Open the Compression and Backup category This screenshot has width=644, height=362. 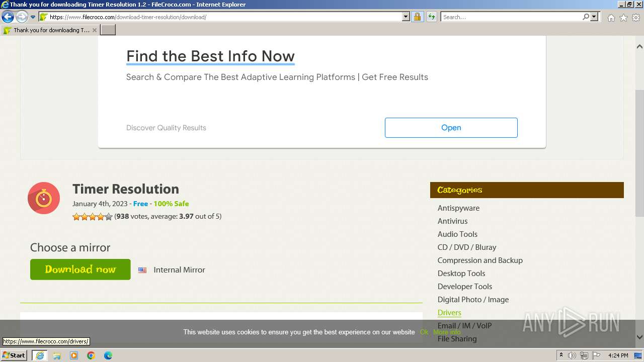(480, 260)
